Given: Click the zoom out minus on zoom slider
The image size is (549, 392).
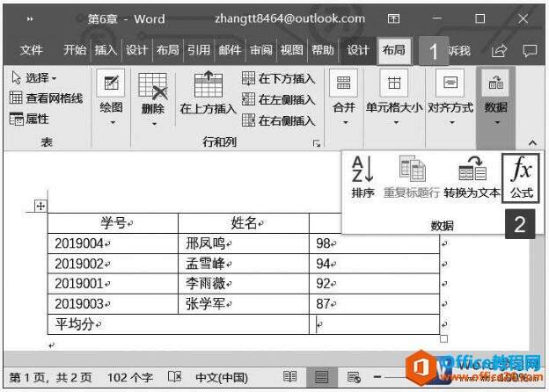Looking at the screenshot, I should 377,377.
